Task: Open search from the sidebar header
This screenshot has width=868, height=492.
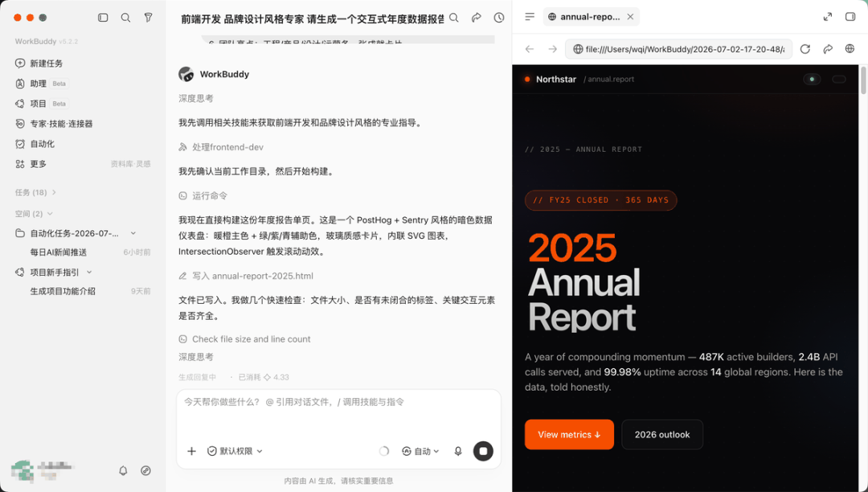Action: 125,18
